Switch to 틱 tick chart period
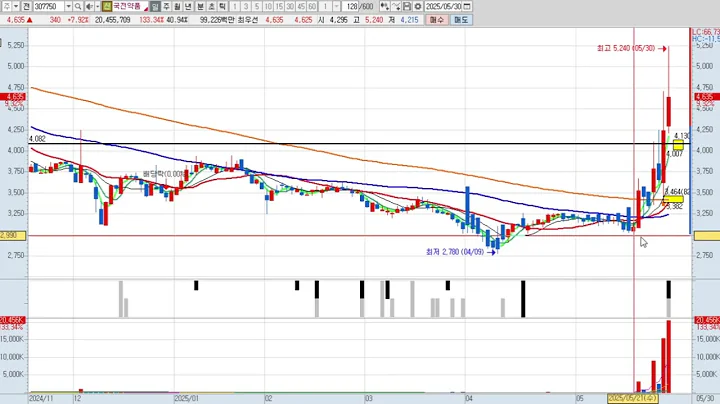Viewport: 720px width, 404px height. [222, 6]
